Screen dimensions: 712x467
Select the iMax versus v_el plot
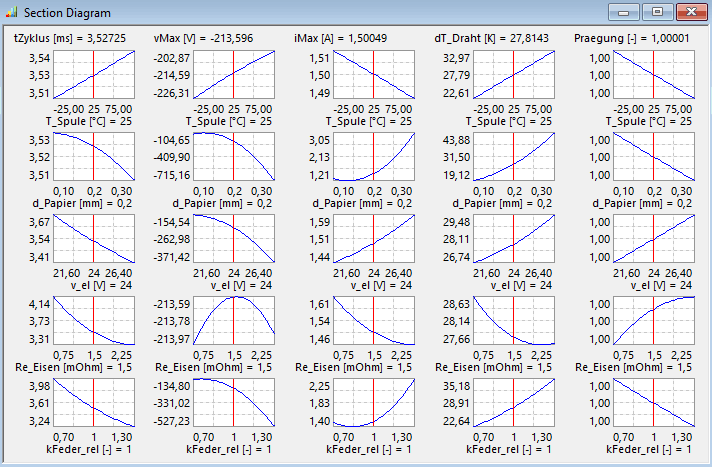(374, 238)
